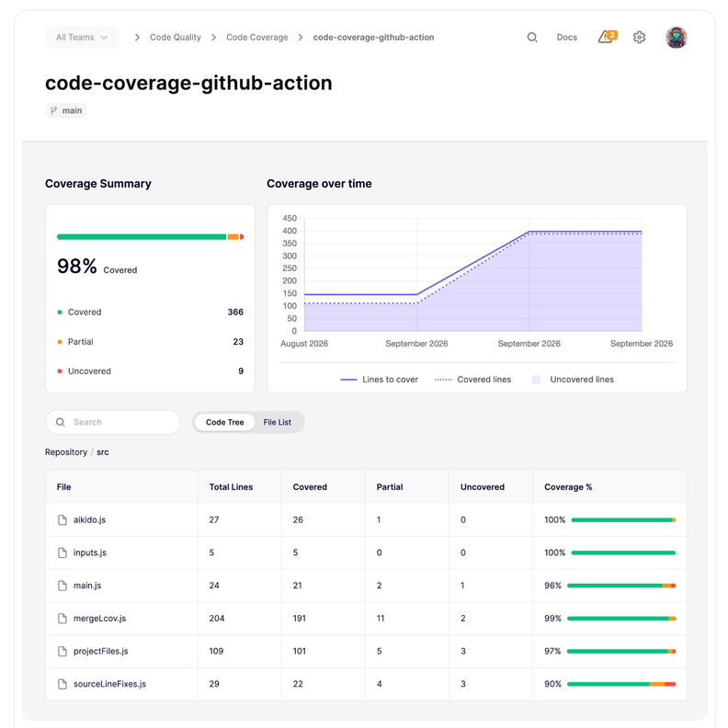Switch to the Code Tree view
The width and height of the screenshot is (728, 728).
coord(224,422)
